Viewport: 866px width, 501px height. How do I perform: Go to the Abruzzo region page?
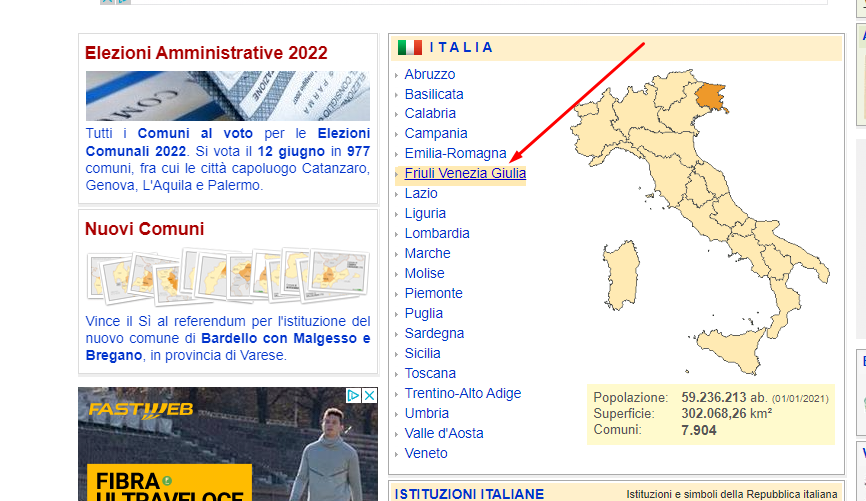click(x=429, y=74)
